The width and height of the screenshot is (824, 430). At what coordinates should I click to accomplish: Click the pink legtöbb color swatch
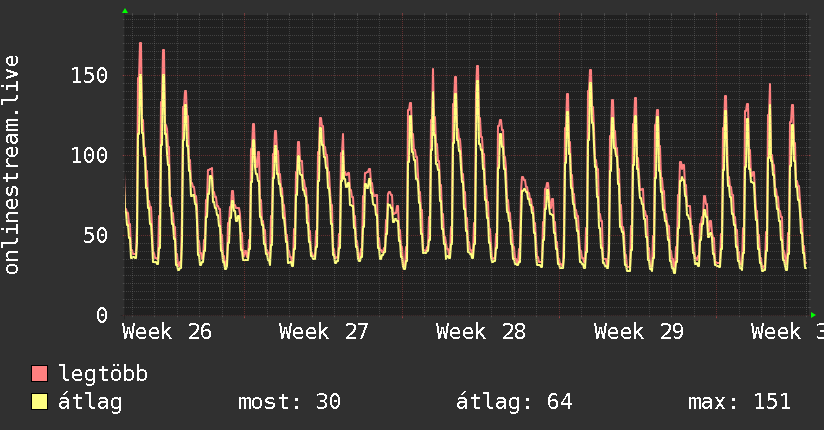point(39,373)
